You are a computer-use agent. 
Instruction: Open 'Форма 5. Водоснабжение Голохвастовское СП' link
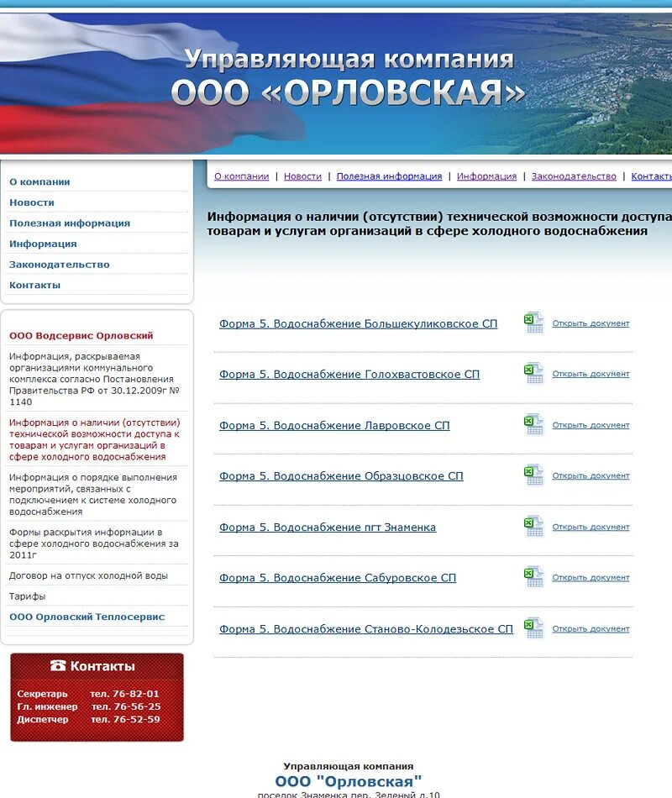point(349,374)
